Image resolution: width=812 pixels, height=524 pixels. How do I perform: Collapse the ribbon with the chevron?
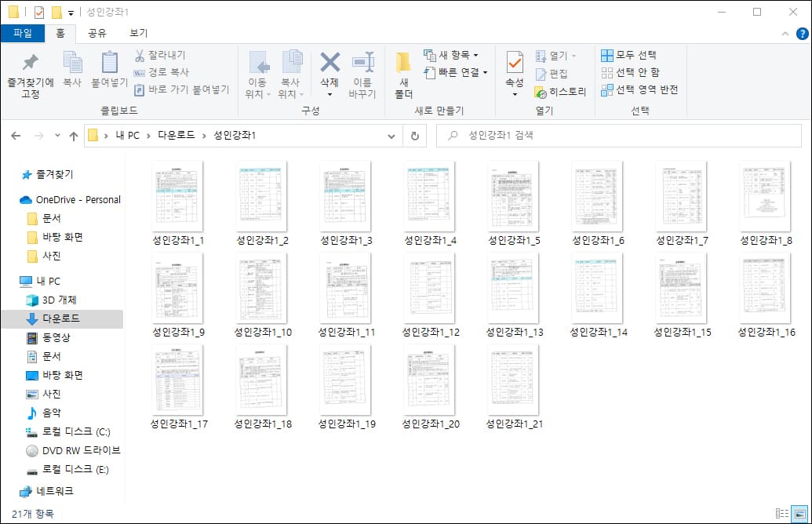coord(785,34)
